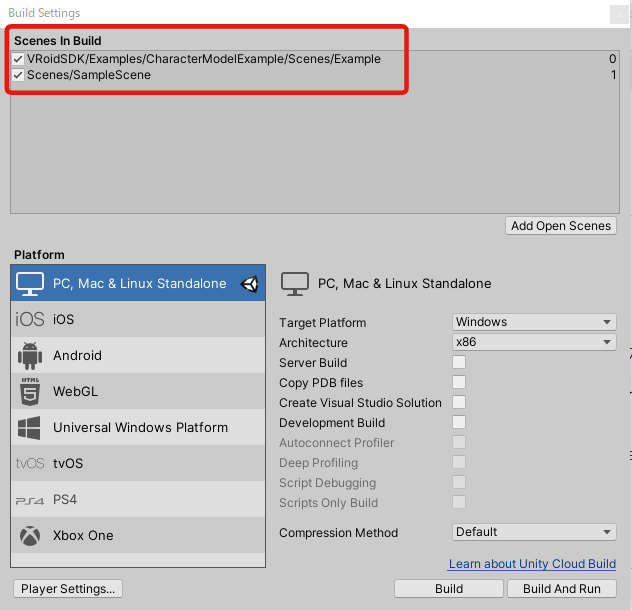
Task: Click build index 0 of VRoidSDK scene
Action: click(612, 59)
